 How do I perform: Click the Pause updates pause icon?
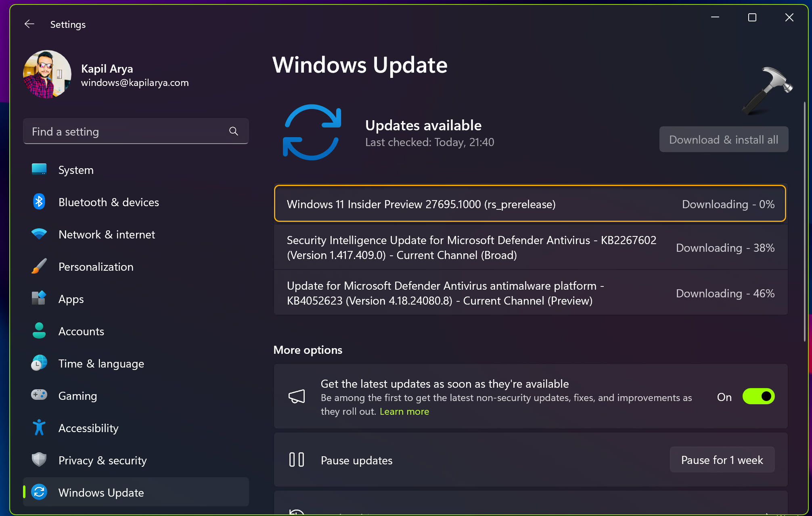click(x=297, y=460)
